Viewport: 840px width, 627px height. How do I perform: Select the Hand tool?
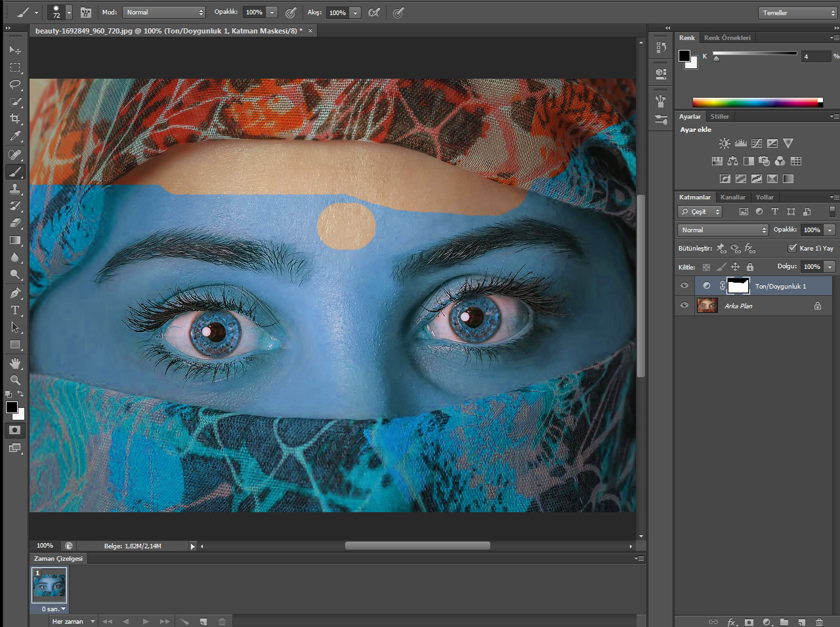[14, 363]
